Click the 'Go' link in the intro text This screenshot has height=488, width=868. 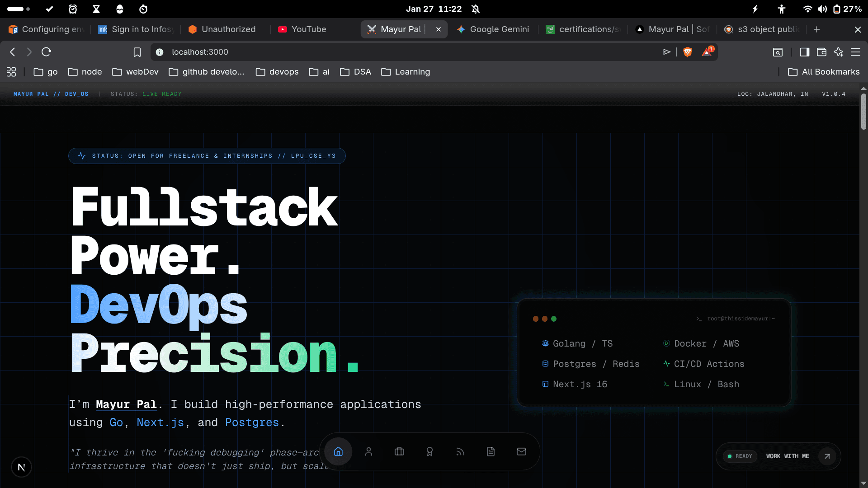pos(116,422)
